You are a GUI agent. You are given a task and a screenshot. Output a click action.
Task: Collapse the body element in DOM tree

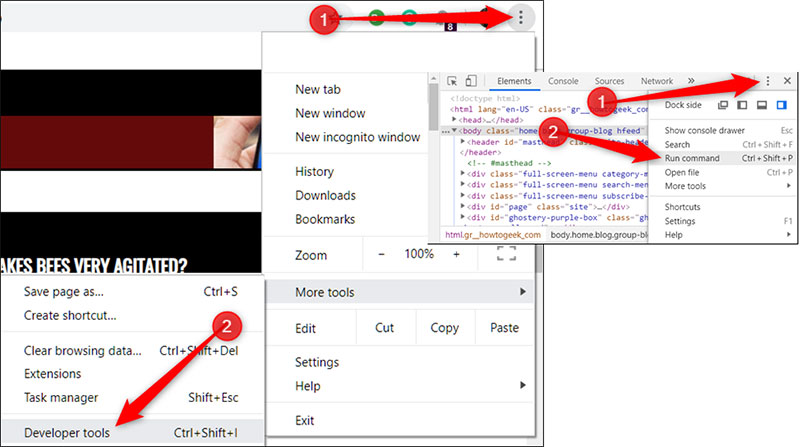tap(456, 131)
